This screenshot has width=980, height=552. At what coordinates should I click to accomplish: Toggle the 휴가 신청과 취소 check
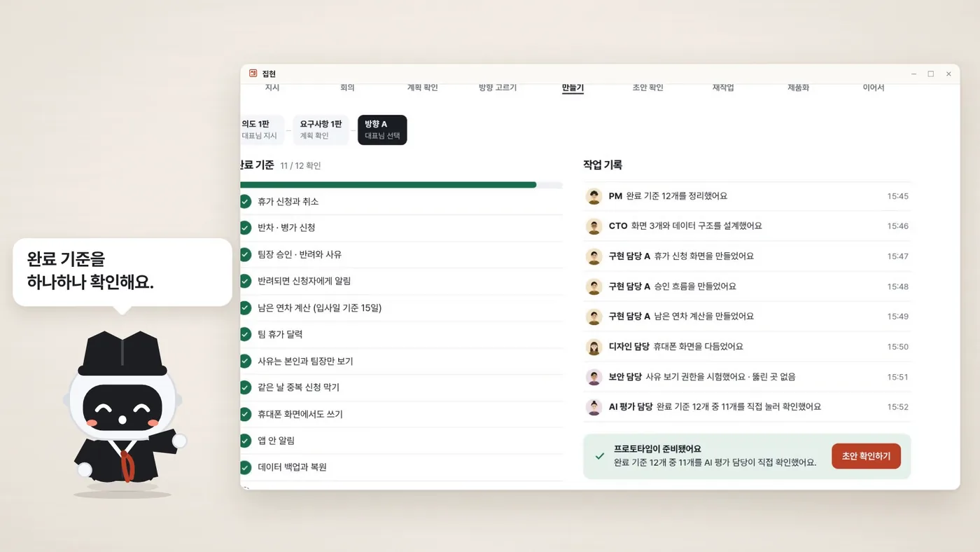pyautogui.click(x=245, y=201)
